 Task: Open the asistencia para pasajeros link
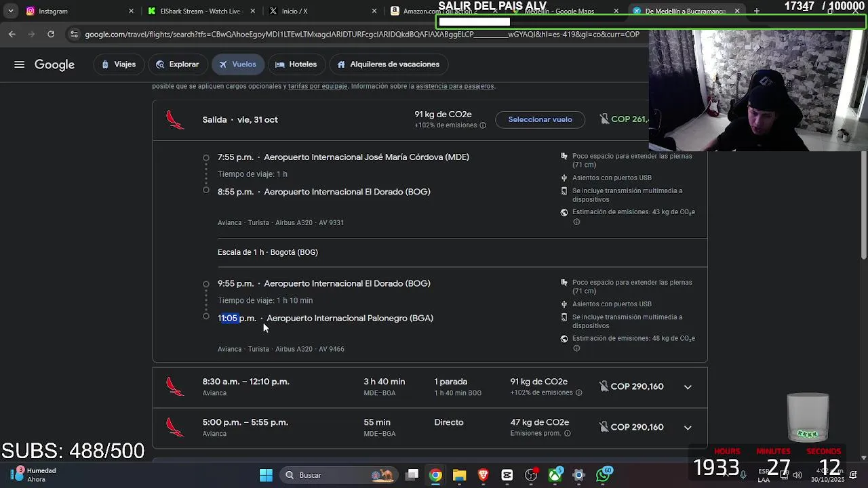pos(455,86)
